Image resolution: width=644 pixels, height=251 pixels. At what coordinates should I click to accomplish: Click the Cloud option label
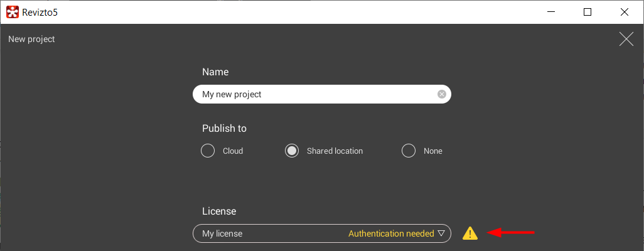click(233, 151)
